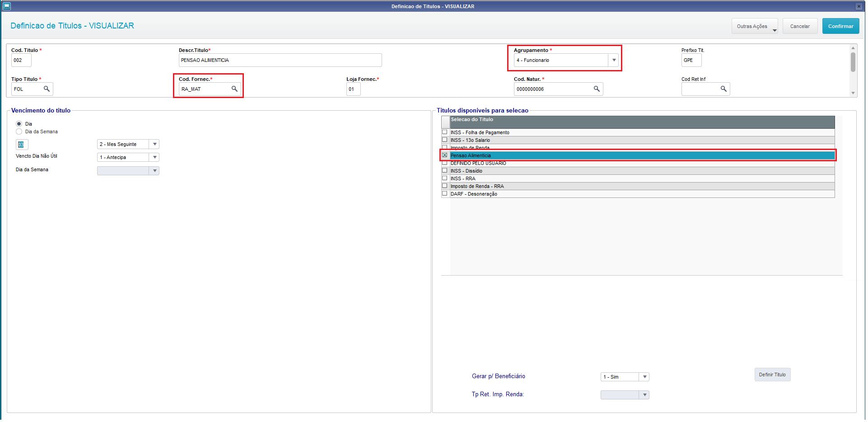868x422 pixels.
Task: Click Gerar p/ Beneficiário label
Action: pos(498,376)
